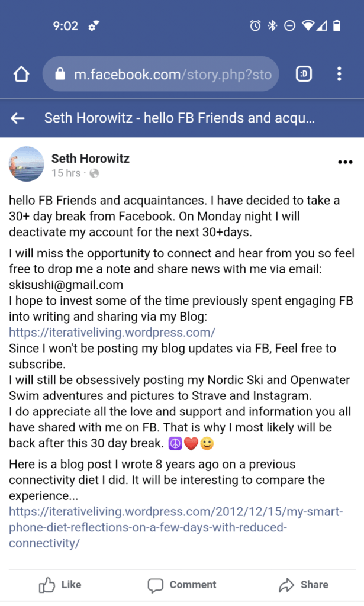Open the tab switcher icon

304,74
